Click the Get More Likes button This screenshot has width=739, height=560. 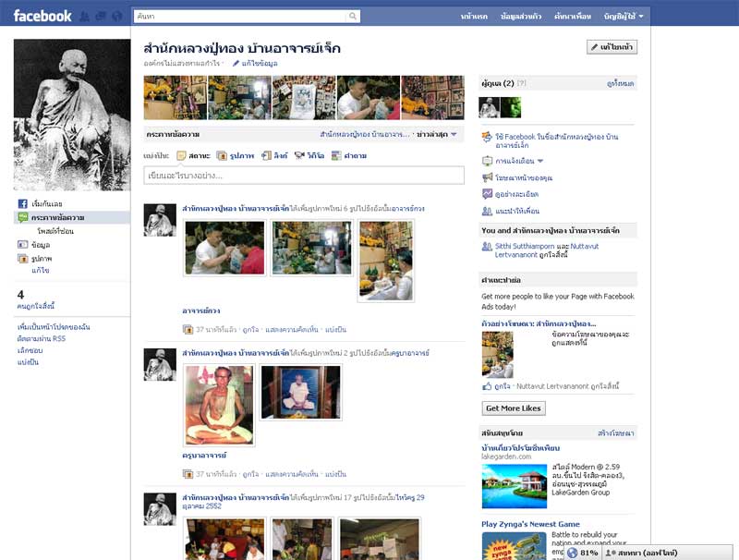tap(514, 408)
